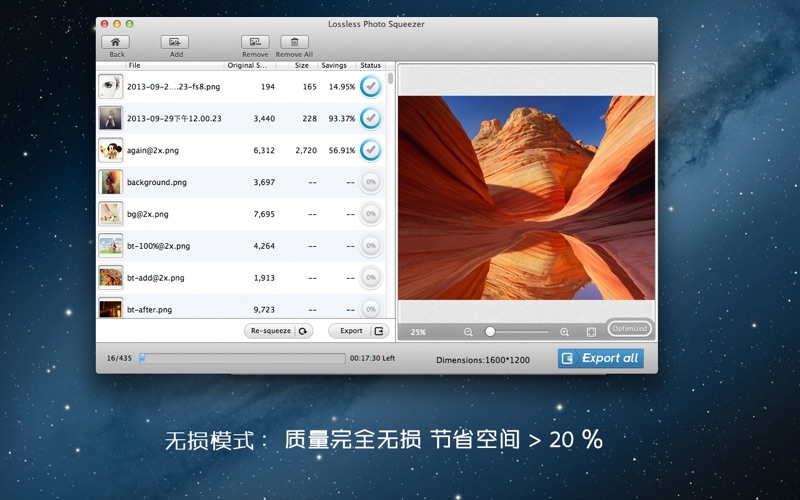Viewport: 800px width, 500px height.
Task: Click the Remove image icon
Action: click(x=255, y=42)
